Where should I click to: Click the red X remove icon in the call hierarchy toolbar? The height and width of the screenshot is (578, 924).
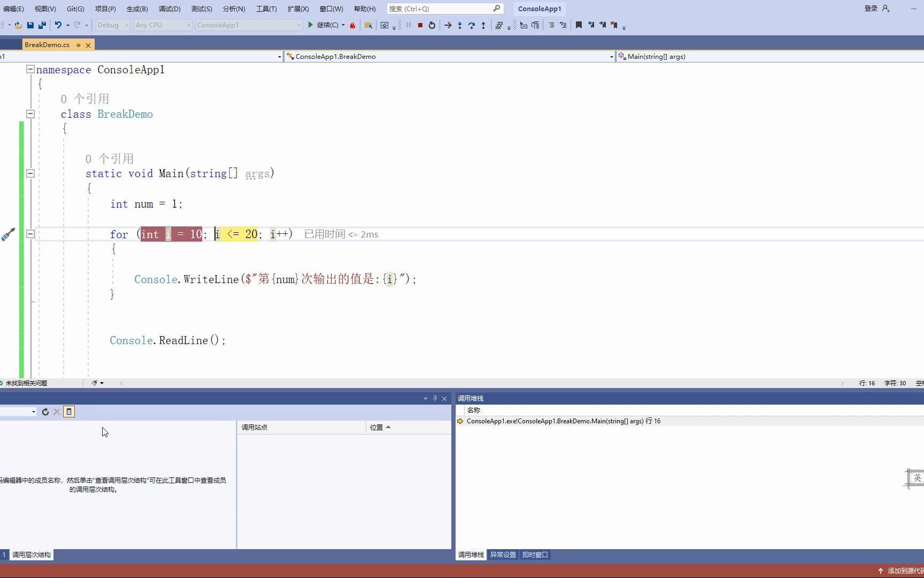tap(57, 412)
